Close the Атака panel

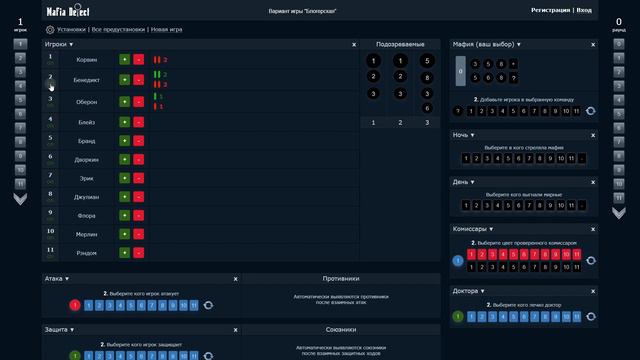[236, 279]
